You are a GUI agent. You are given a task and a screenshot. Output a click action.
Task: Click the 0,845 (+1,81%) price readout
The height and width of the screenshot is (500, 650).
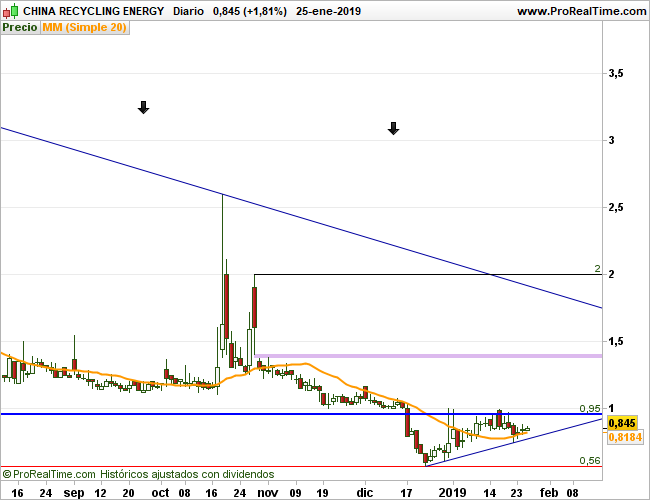[250, 11]
